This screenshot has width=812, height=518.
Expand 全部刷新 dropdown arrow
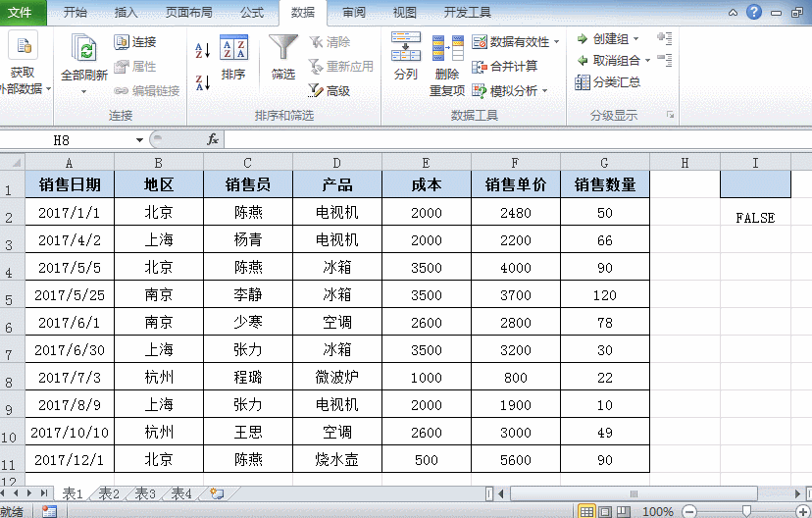click(84, 91)
